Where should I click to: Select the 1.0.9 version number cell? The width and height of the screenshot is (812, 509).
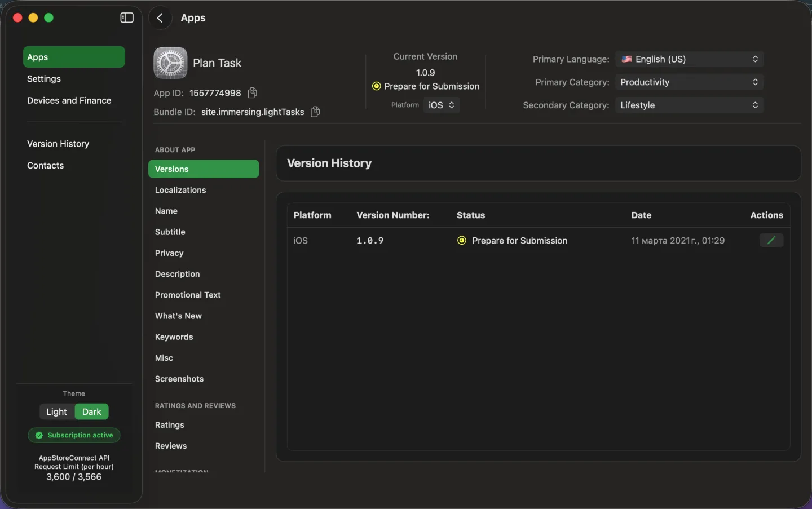370,241
